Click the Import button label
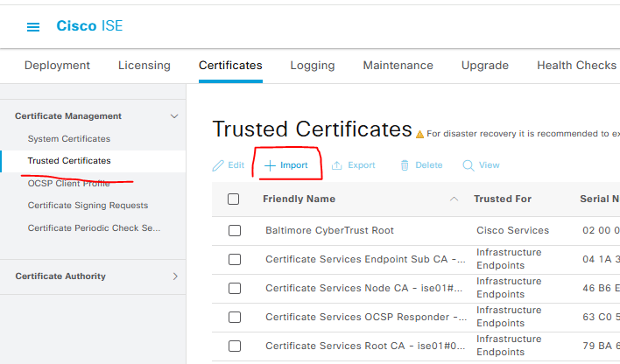 [293, 165]
